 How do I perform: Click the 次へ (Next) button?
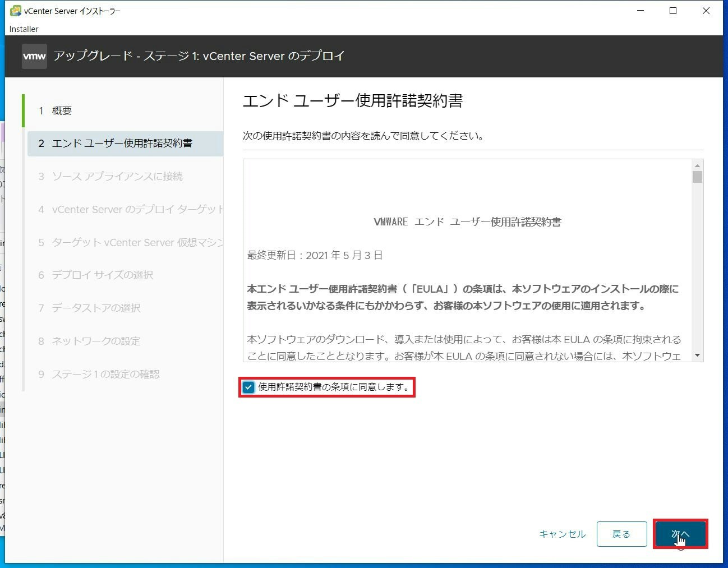[680, 534]
